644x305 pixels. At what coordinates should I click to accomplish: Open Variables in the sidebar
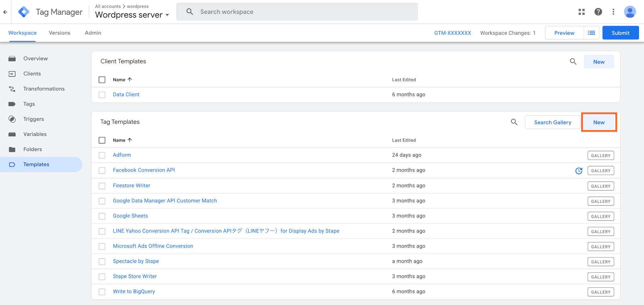(35, 134)
